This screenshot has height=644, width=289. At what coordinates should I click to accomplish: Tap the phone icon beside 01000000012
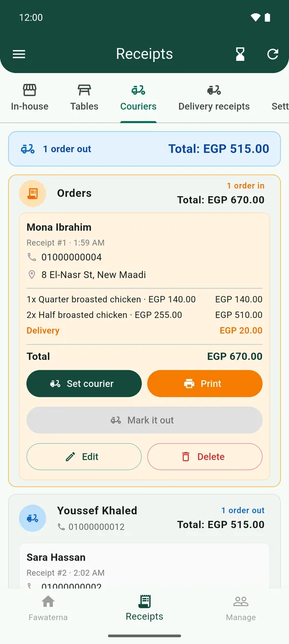coord(61,527)
